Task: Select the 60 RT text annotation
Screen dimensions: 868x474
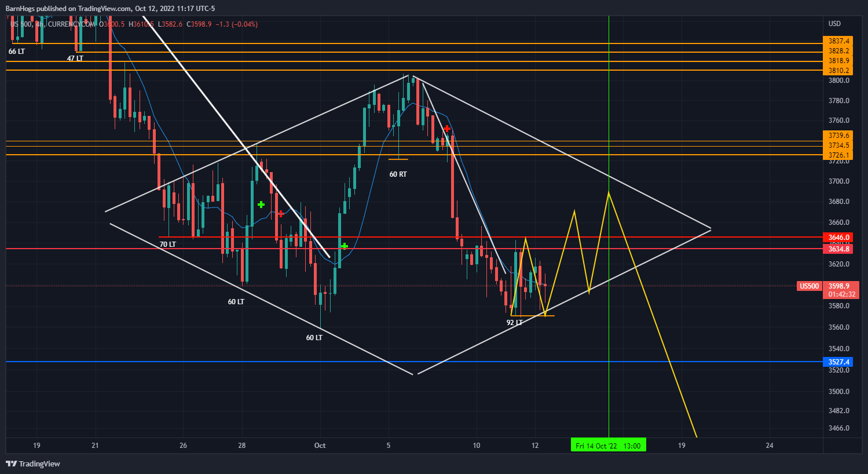Action: [398, 174]
